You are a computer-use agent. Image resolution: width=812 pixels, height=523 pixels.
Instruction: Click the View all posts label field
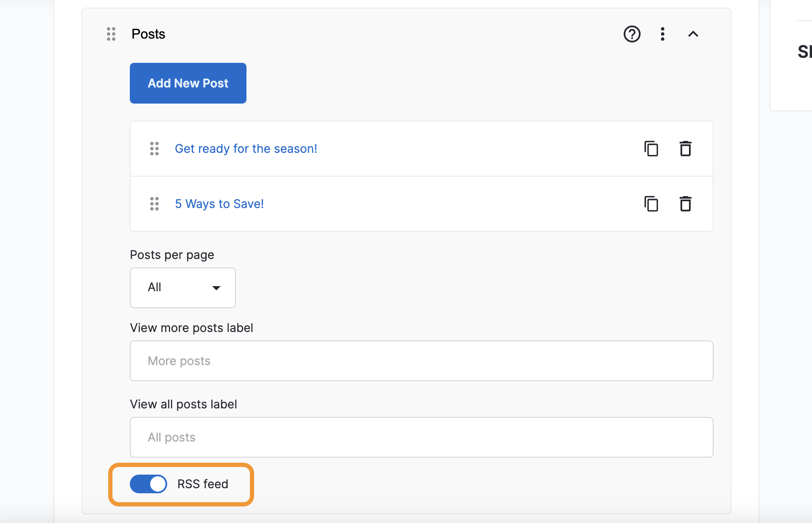421,437
